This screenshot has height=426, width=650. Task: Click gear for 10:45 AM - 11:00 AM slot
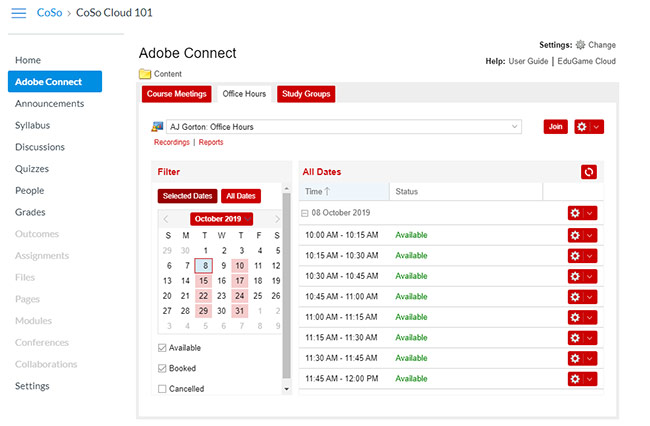point(575,297)
